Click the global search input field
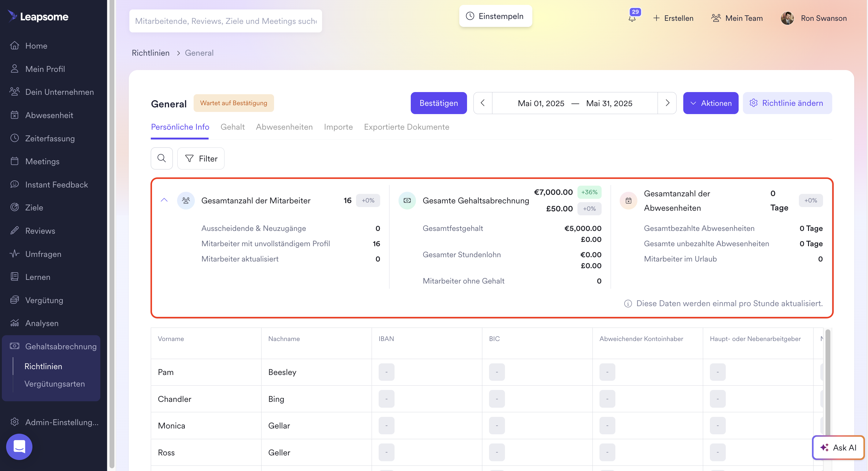This screenshot has height=471, width=868. coord(225,21)
